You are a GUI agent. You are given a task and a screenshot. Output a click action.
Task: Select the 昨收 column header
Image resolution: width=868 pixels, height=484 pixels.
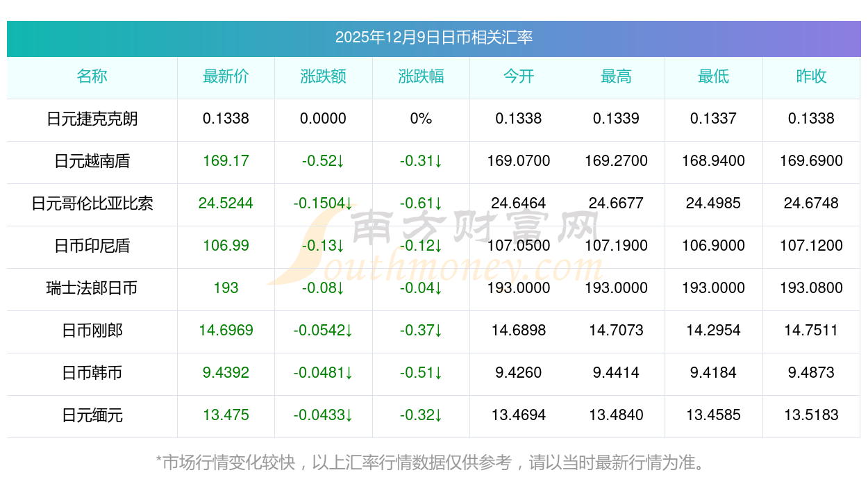click(811, 76)
